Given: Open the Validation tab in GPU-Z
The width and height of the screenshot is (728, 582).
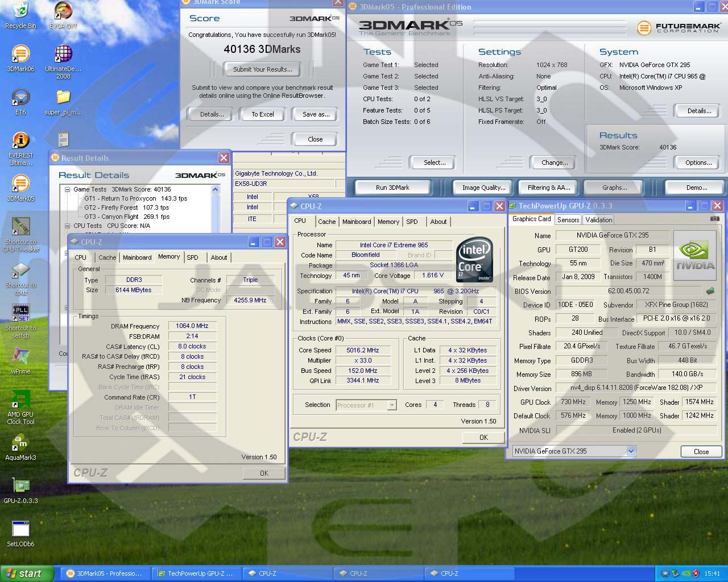Looking at the screenshot, I should coord(599,220).
